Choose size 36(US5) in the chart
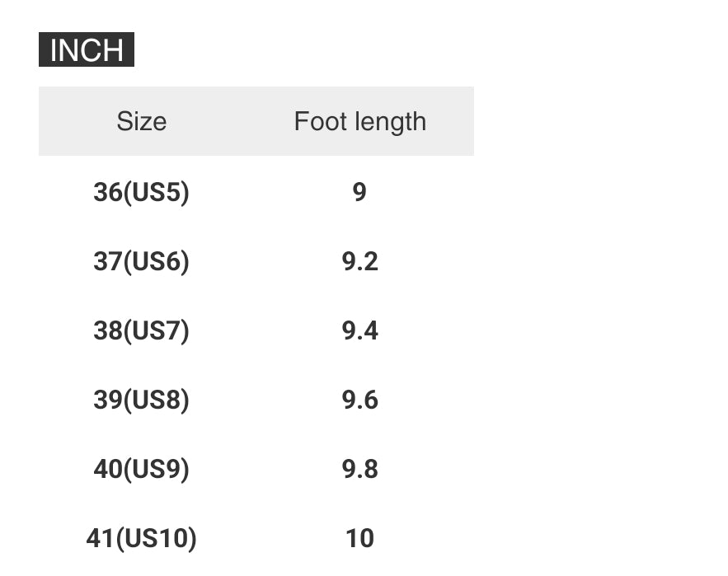Screen dimensions: 728x576 [x=141, y=192]
